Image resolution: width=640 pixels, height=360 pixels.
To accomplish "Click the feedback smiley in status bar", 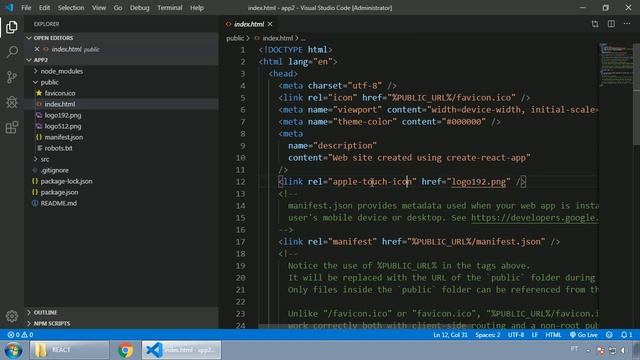I will 609,335.
